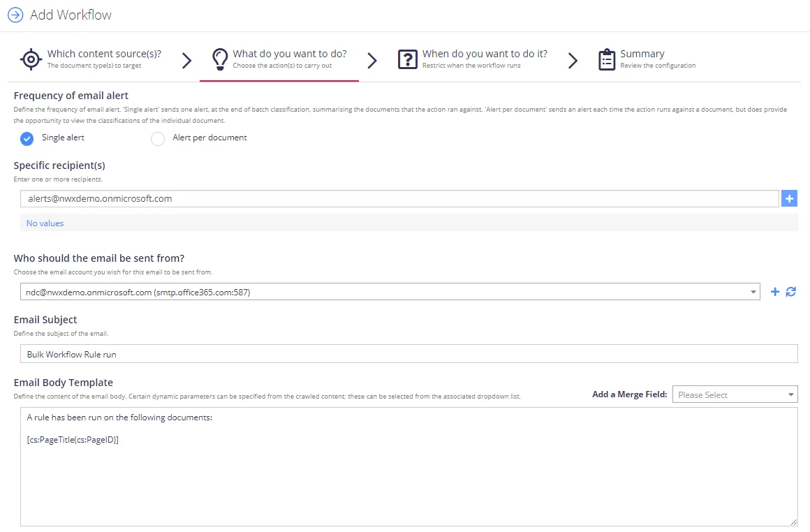Click the Email body resize handle corner
The height and width of the screenshot is (532, 810).
point(793,522)
